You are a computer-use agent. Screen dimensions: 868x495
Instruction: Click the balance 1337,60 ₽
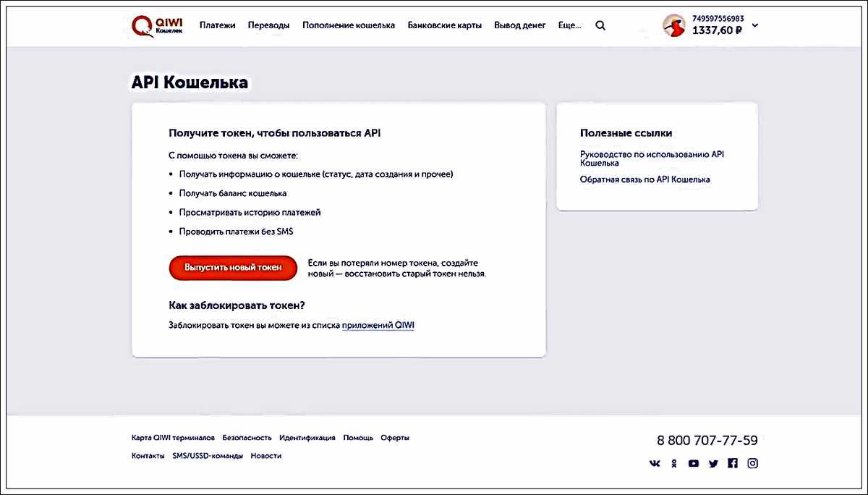click(717, 30)
